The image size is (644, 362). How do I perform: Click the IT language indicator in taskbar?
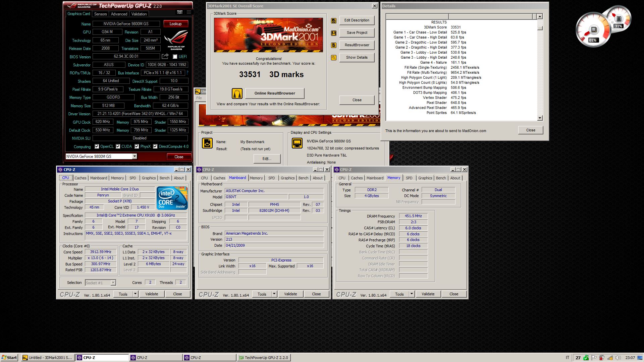(x=568, y=358)
